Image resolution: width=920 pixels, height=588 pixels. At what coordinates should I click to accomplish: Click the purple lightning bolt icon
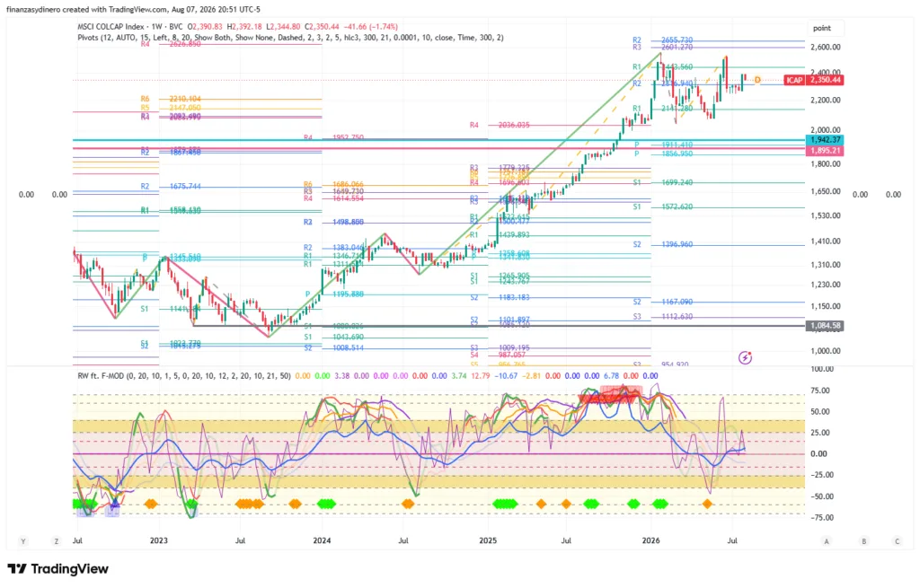[745, 357]
